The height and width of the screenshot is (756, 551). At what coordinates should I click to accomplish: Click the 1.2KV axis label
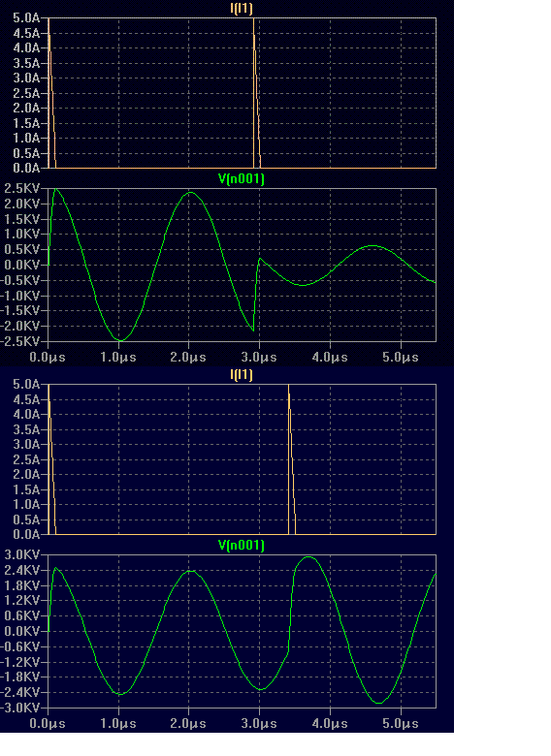coord(21,601)
